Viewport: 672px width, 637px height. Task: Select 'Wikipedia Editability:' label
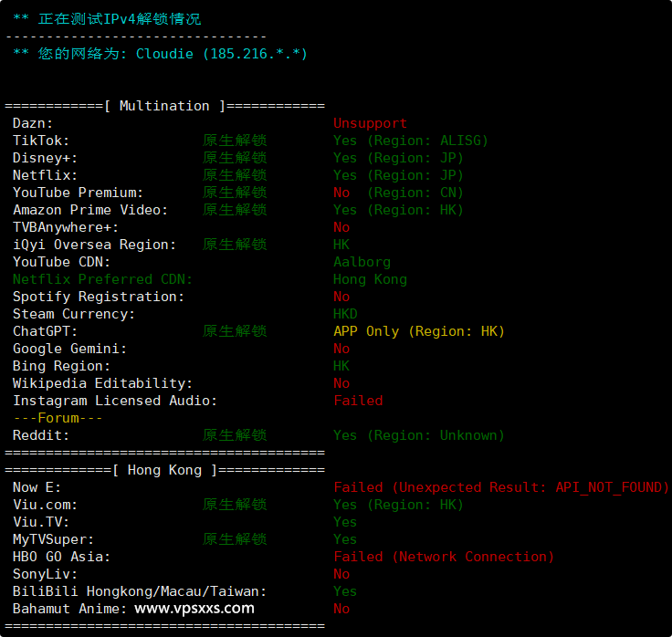102,383
